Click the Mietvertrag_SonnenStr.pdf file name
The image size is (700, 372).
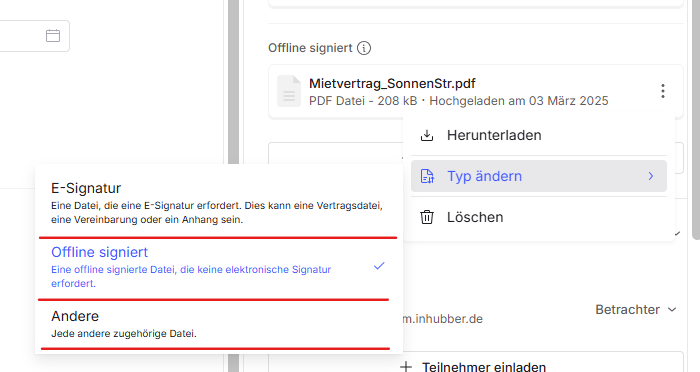point(392,84)
